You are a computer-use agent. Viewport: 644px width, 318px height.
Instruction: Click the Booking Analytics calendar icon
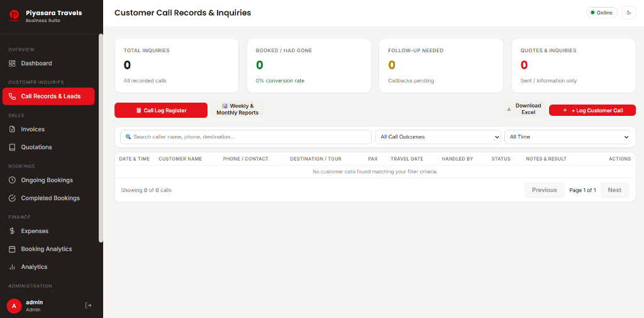point(13,249)
